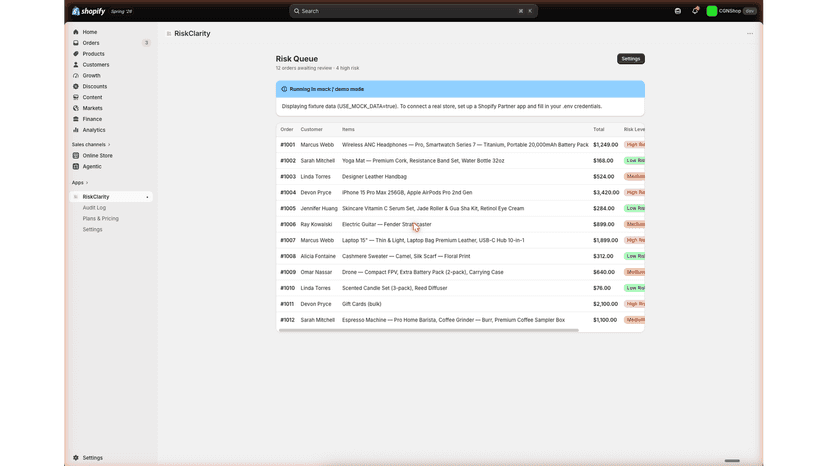Open the Home icon in sidebar
The image size is (828, 466).
point(76,32)
